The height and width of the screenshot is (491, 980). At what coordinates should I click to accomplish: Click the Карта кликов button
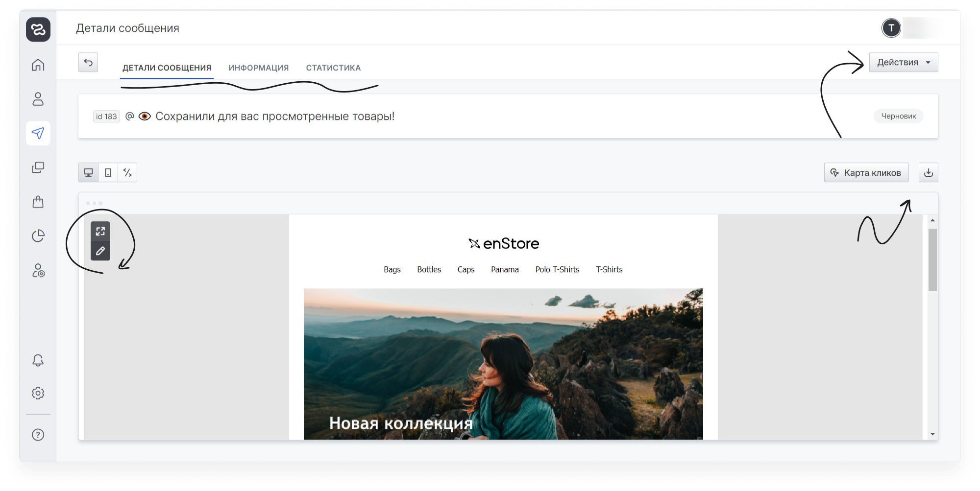click(x=866, y=172)
